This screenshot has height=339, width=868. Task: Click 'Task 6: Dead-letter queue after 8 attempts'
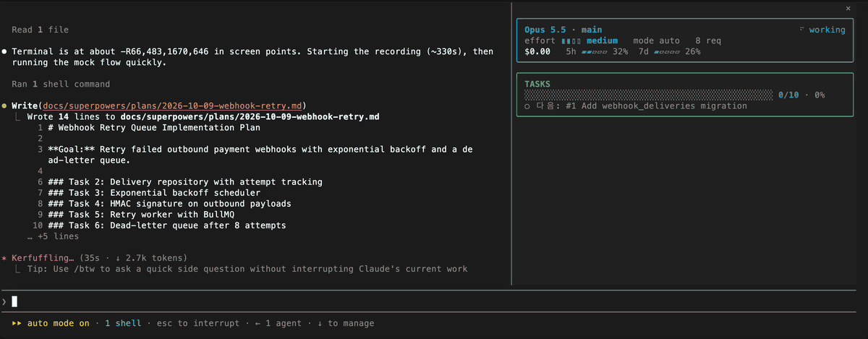[167, 226]
